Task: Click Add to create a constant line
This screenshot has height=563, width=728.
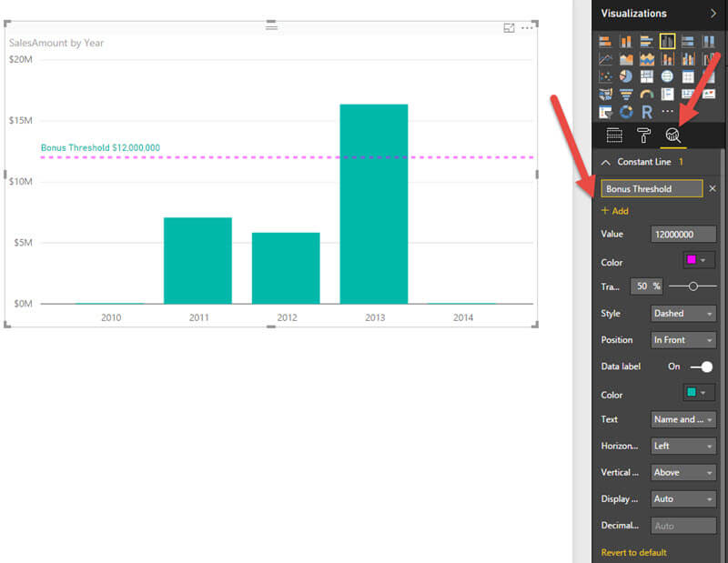Action: tap(615, 211)
